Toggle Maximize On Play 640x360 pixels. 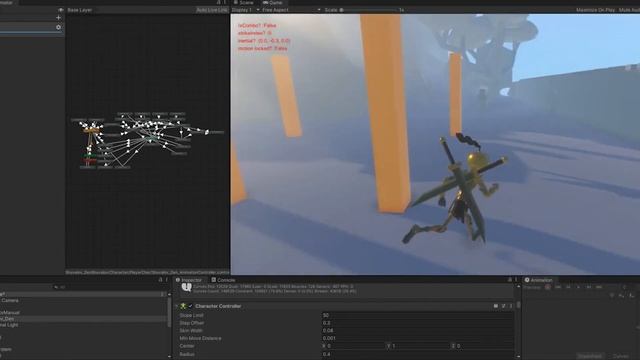tap(595, 10)
